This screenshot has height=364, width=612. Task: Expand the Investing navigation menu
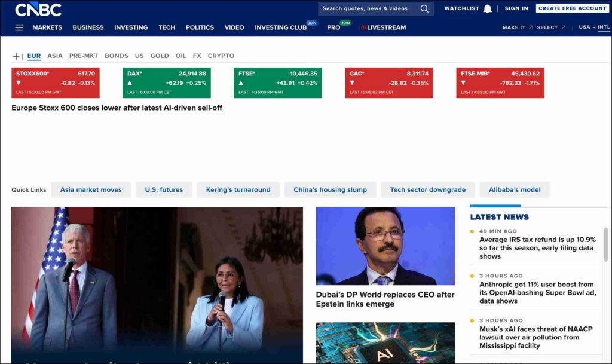131,27
